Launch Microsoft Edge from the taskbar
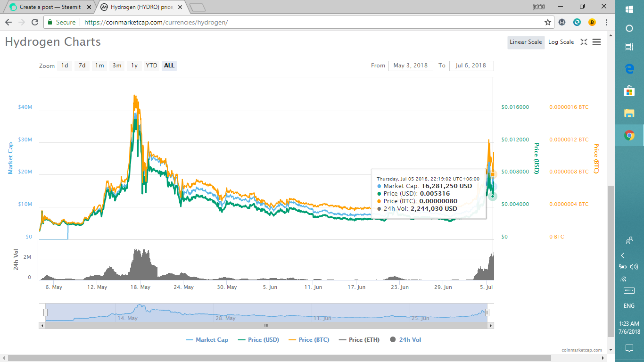644x362 pixels. 629,69
